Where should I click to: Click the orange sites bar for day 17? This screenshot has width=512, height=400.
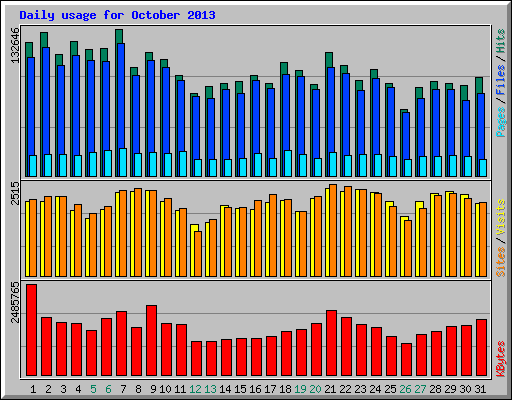(x=273, y=235)
